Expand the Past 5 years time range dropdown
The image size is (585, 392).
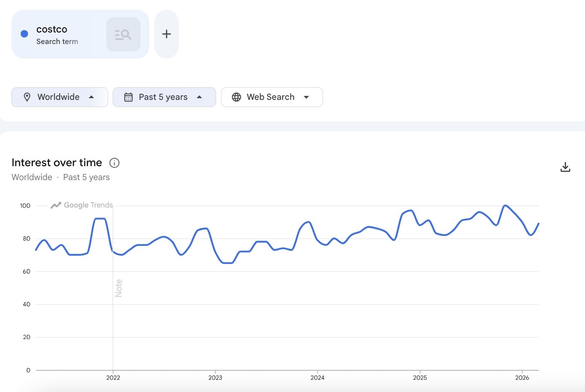(x=163, y=97)
